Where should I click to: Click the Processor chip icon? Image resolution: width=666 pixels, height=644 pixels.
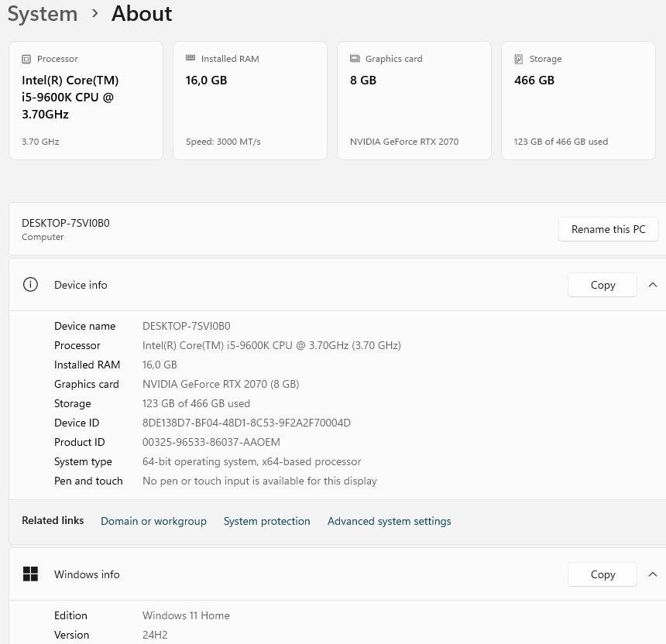[26, 59]
